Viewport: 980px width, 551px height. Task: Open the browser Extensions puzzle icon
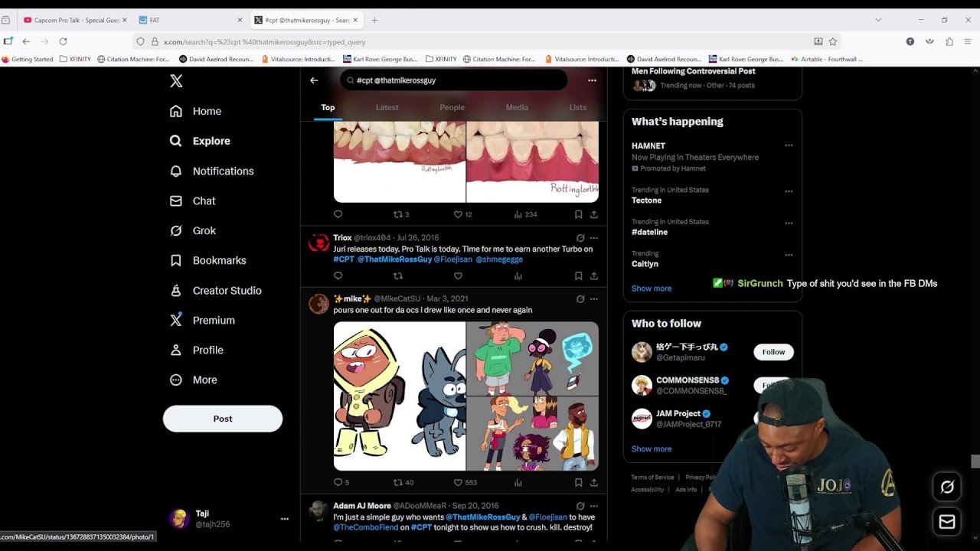tap(949, 41)
